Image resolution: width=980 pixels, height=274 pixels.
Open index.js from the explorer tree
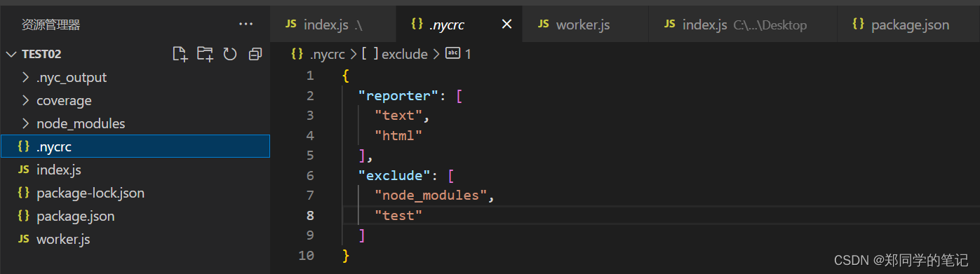(135, 170)
